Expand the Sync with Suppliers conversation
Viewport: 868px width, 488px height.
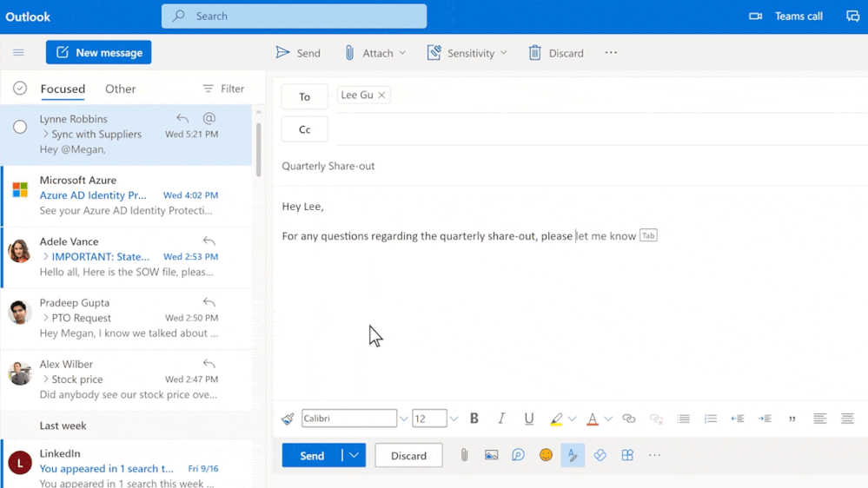[45, 134]
